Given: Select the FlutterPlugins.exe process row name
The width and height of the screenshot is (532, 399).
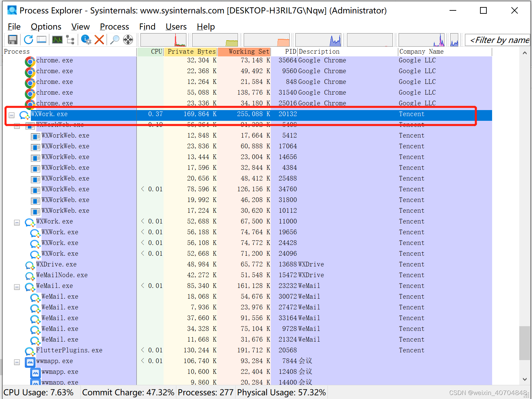Looking at the screenshot, I should [x=69, y=350].
